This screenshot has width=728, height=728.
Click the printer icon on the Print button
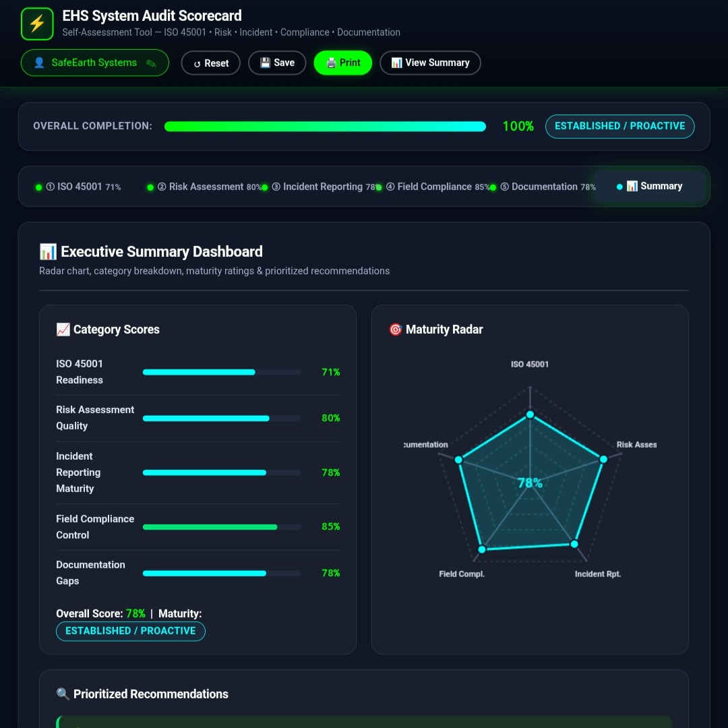coord(332,63)
